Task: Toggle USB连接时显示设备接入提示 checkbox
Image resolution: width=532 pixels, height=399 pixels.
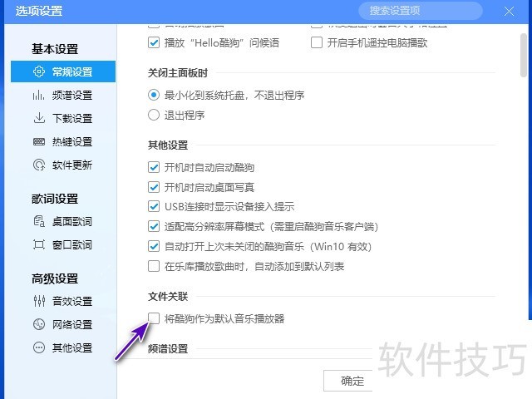Action: (154, 207)
